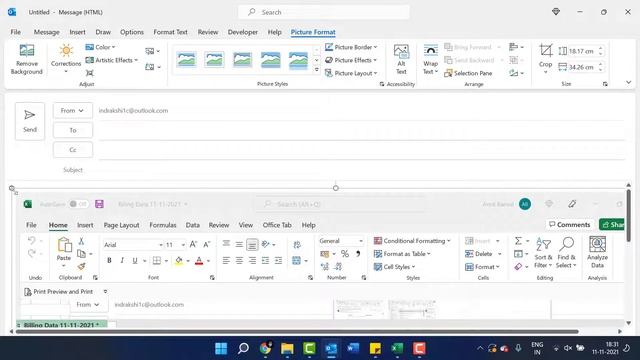The image size is (640, 360).
Task: Click the vertical scrollbar down arrow
Action: click(x=629, y=323)
